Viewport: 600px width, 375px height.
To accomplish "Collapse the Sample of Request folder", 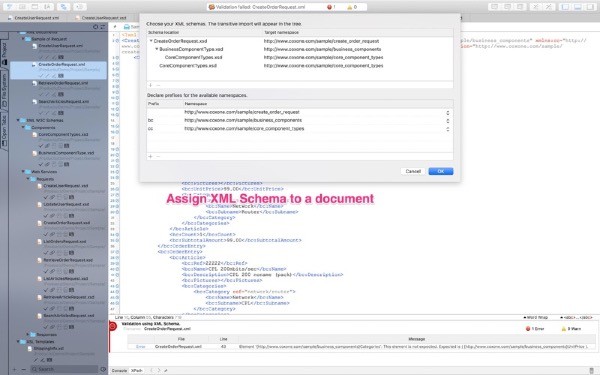I will point(23,39).
